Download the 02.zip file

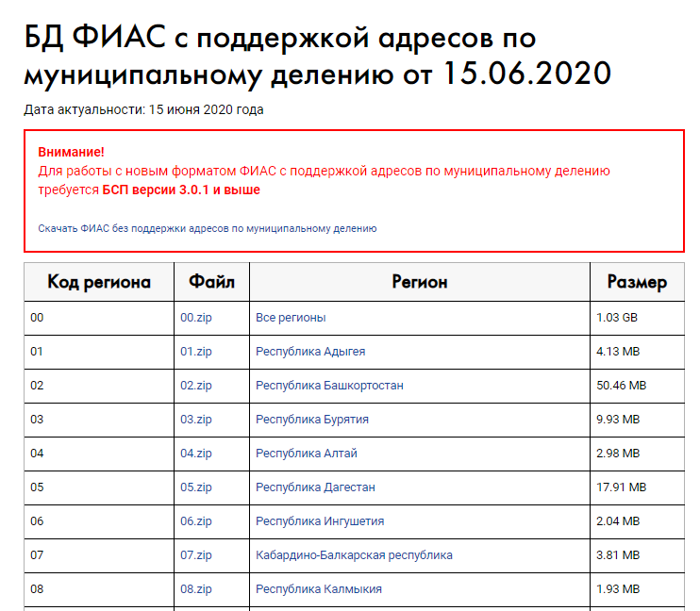(x=196, y=386)
